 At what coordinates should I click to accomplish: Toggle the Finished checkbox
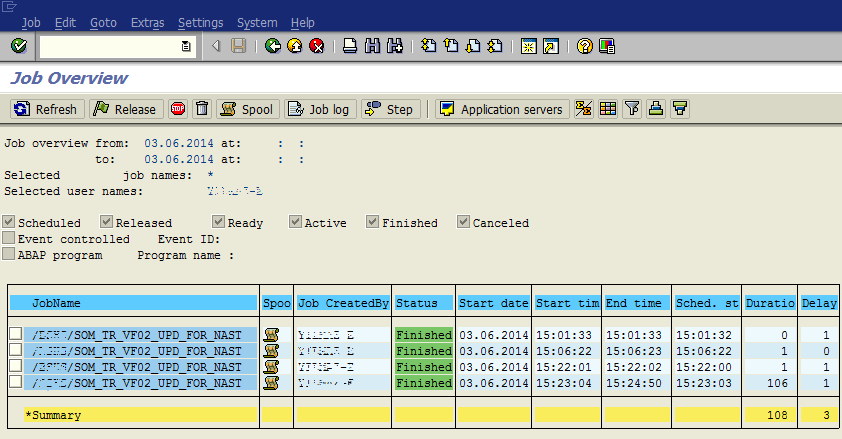pyautogui.click(x=373, y=221)
